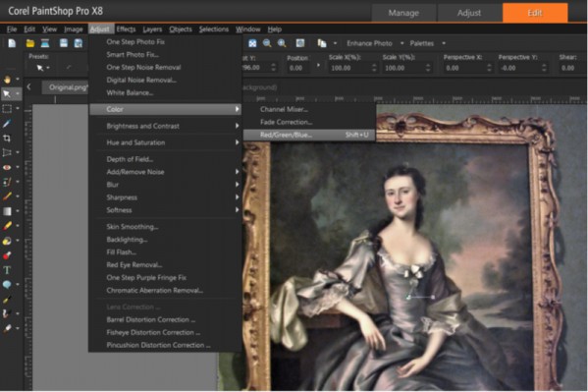588x392 pixels.
Task: Expand Add/Remove Noise submenu
Action: [165, 172]
